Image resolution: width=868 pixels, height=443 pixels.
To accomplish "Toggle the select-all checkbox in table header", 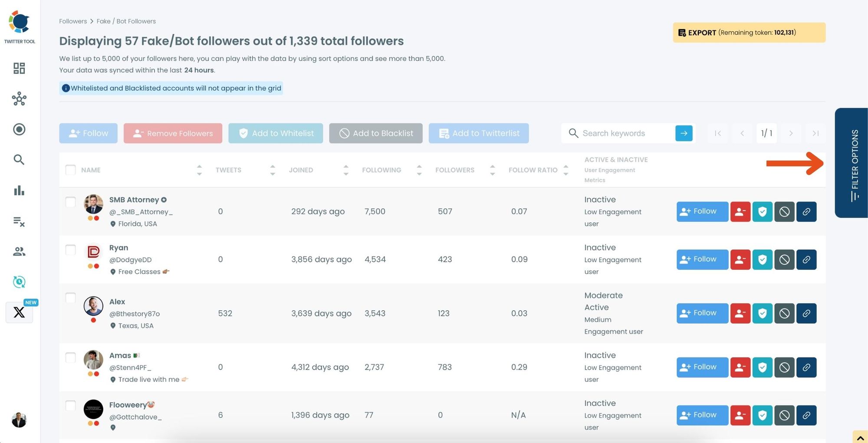I will pos(70,170).
